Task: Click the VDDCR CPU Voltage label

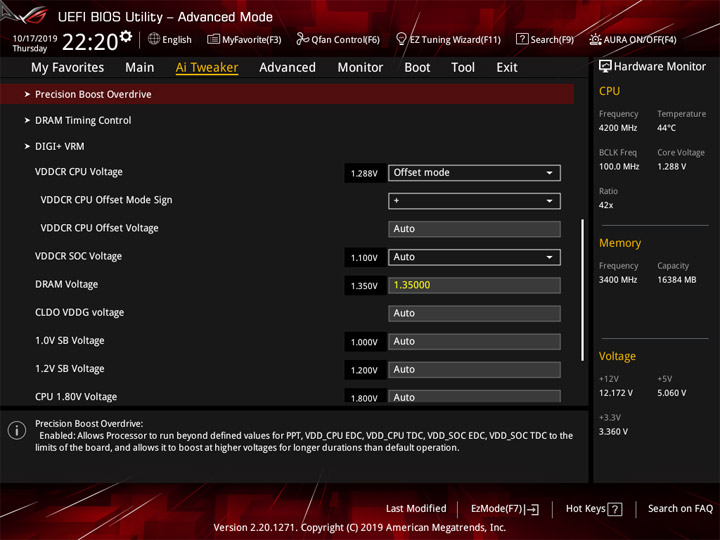Action: 79,172
